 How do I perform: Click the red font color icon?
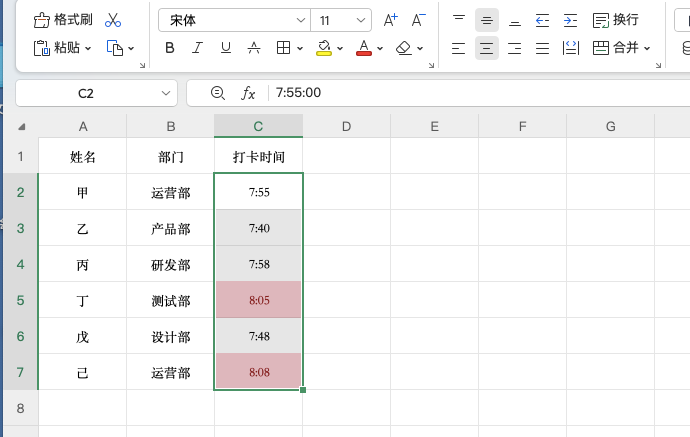(363, 47)
